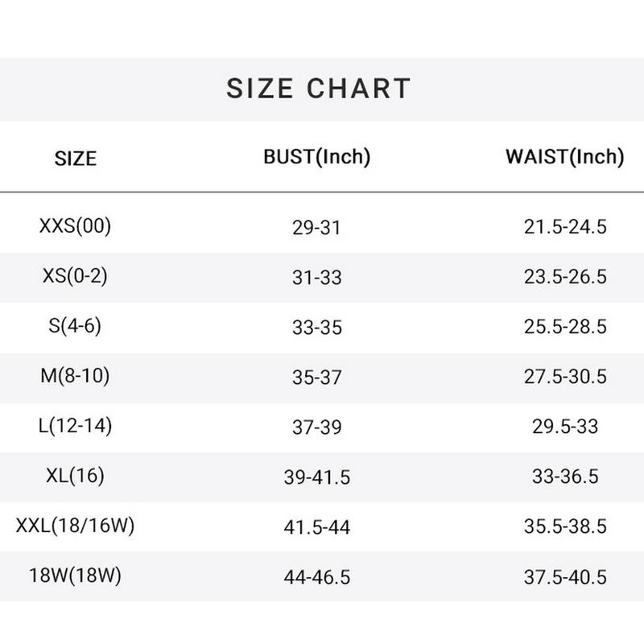Viewport: 644px width, 644px height.
Task: Select the M(8-10) size label
Action: click(x=75, y=376)
